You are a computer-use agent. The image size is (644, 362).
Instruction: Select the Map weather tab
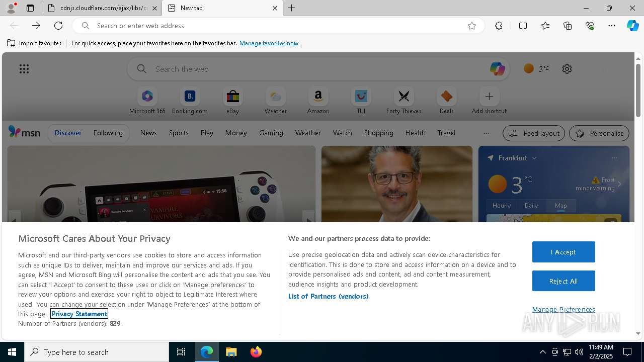point(560,205)
